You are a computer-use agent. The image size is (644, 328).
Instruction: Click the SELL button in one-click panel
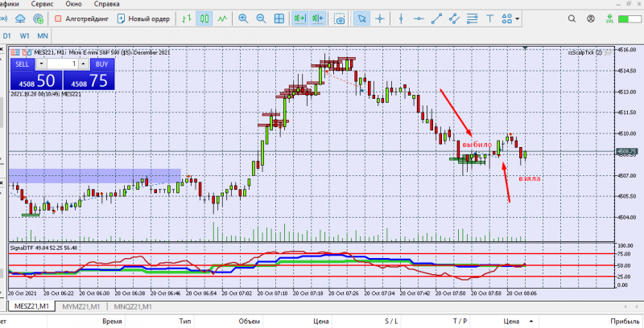(23, 64)
